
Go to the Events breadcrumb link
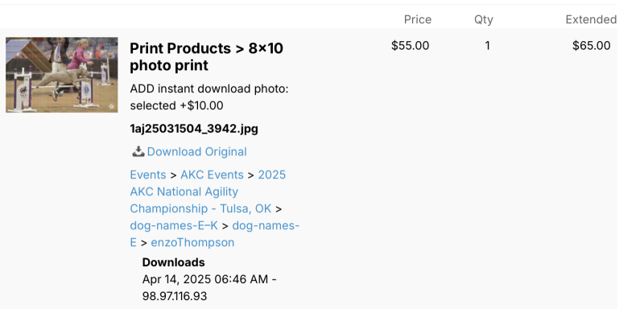click(148, 175)
